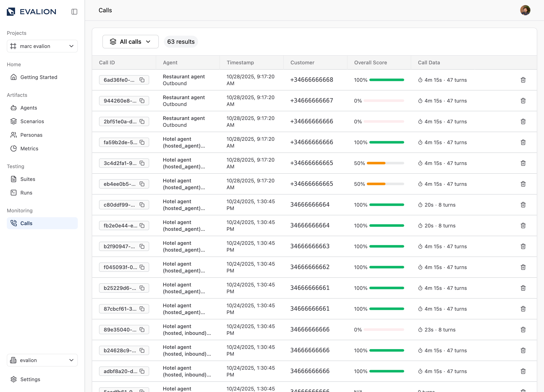The width and height of the screenshot is (544, 392).
Task: Click the Getting Started link
Action: (39, 77)
